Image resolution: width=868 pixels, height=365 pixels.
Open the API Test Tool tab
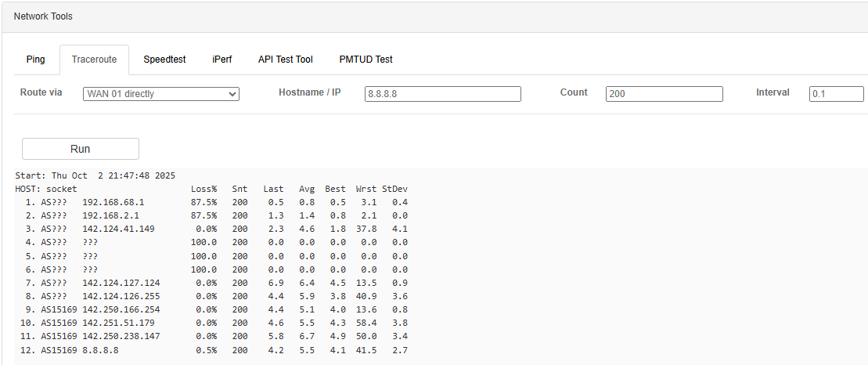tap(285, 60)
